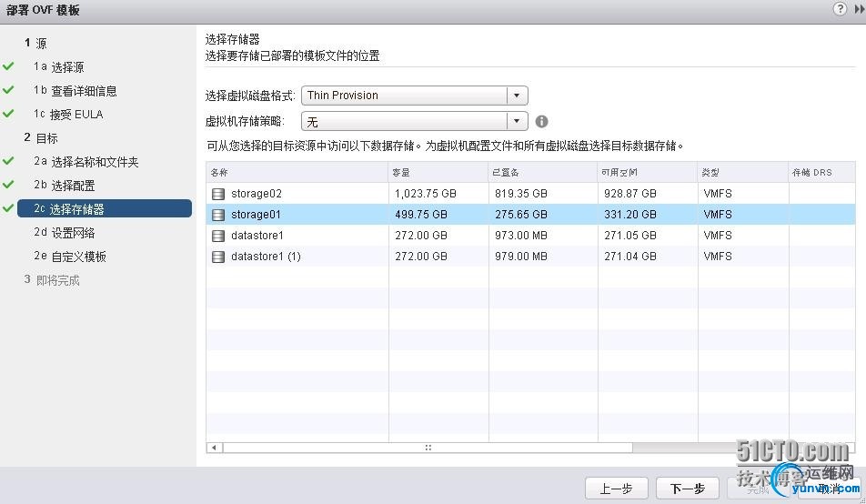Click the 331.20 GB free space cell
Image resolution: width=866 pixels, height=504 pixels.
click(630, 215)
